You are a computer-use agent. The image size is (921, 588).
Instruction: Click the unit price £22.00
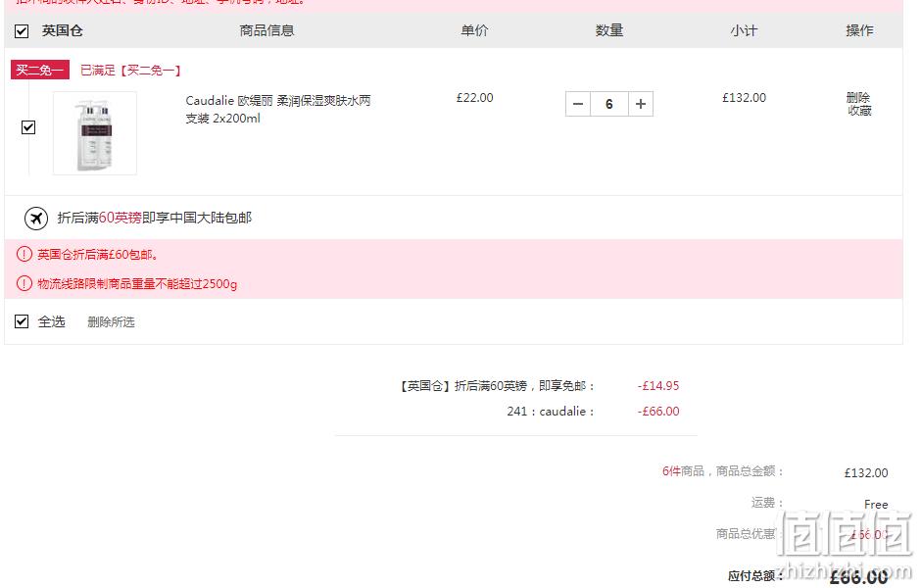click(474, 98)
